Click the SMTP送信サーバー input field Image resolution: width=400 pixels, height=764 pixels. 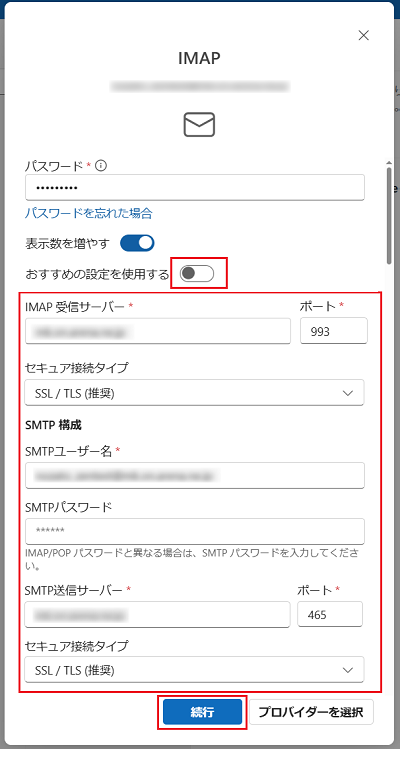(157, 614)
